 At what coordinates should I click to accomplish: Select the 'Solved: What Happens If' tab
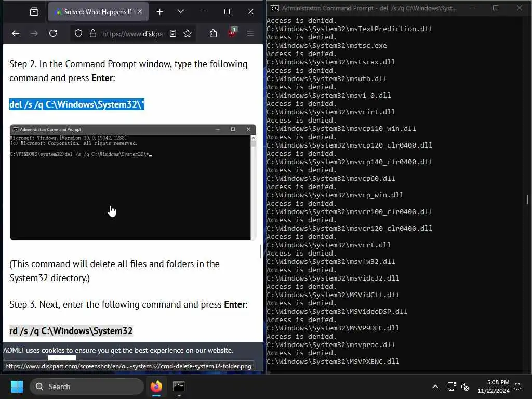pos(98,12)
